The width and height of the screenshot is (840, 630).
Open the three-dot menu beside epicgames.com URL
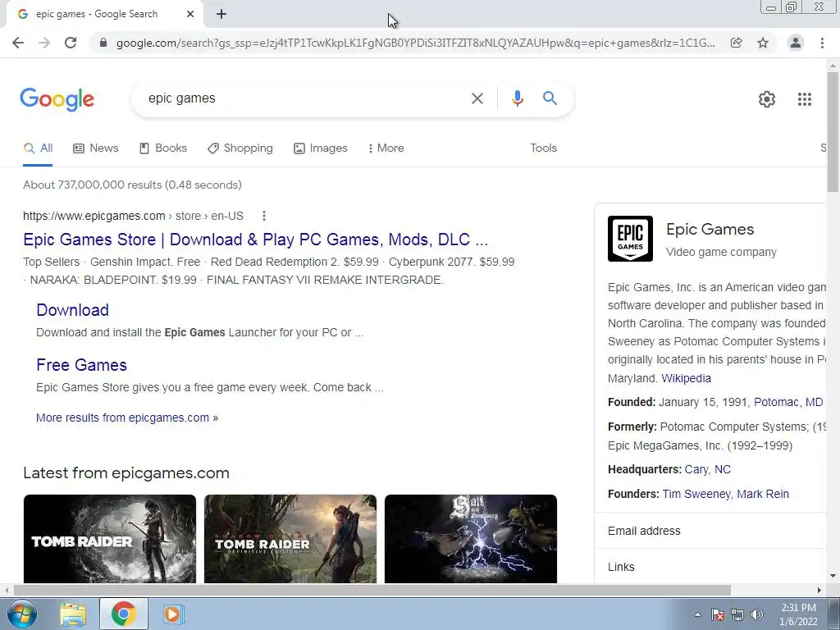click(263, 216)
